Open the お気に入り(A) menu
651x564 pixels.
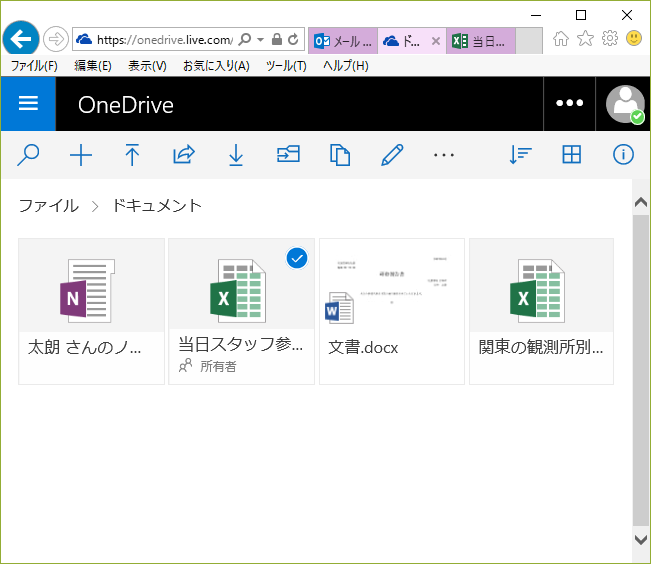216,66
